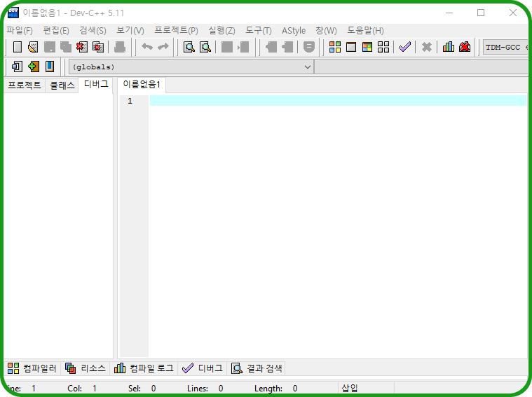Open the 편집(E) menu
532x397 pixels.
pos(56,31)
